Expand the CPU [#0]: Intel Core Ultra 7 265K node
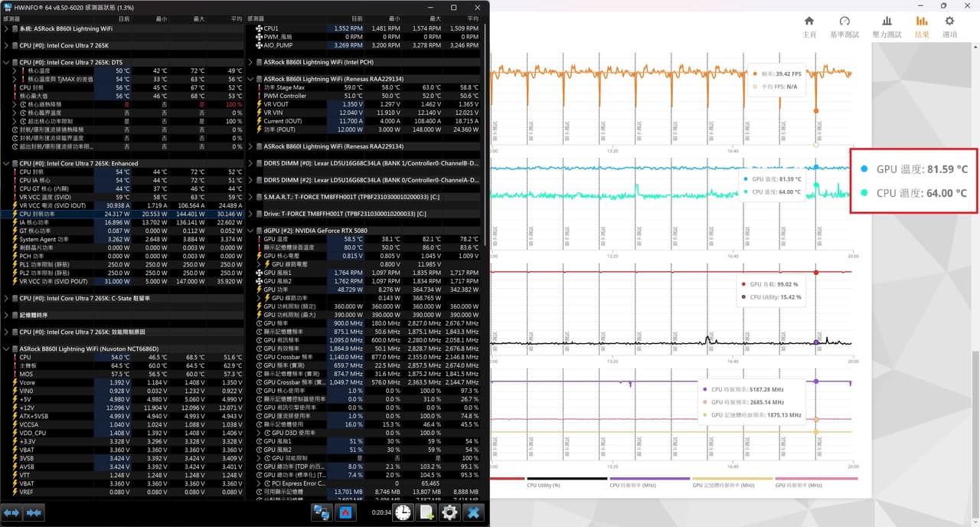This screenshot has width=980, height=527. click(6, 45)
